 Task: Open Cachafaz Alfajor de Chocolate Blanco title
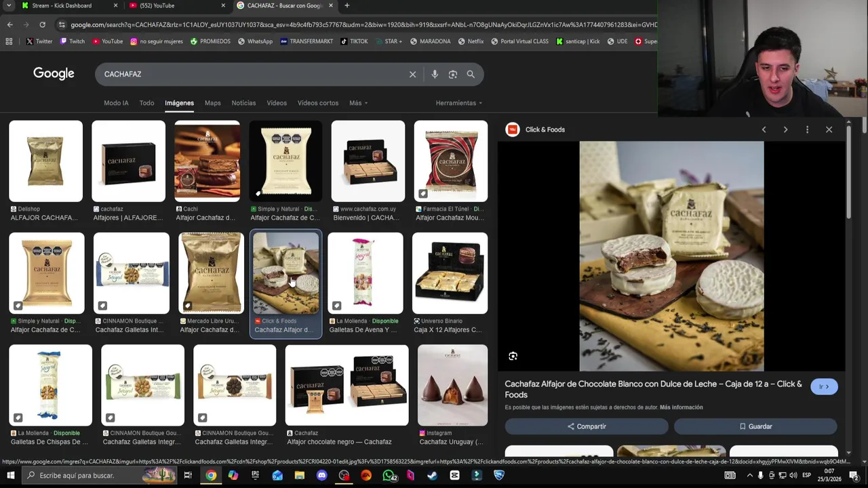pyautogui.click(x=653, y=389)
